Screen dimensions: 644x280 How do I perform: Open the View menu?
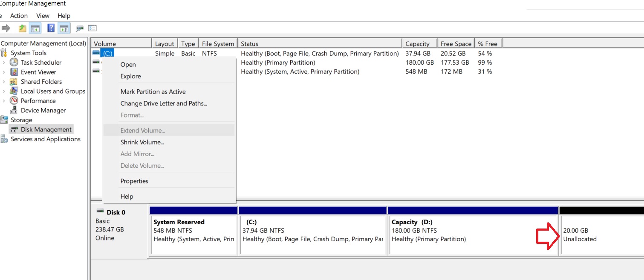tap(43, 16)
